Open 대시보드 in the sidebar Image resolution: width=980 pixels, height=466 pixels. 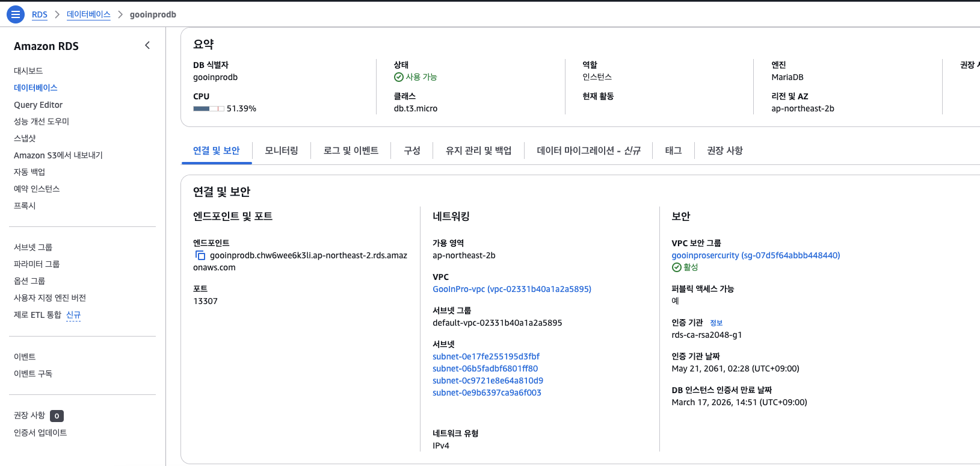(x=28, y=71)
